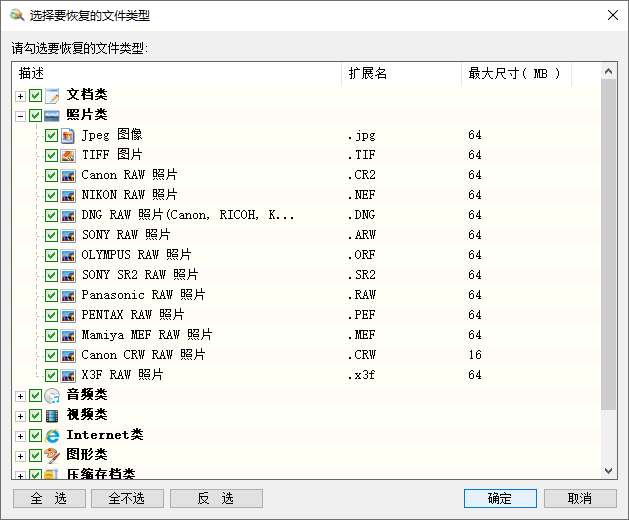Click the scrollbar down arrow
629x520 pixels.
coord(609,471)
